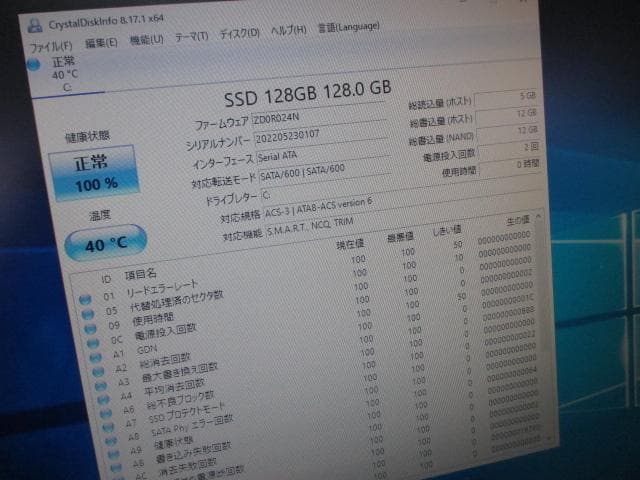Click status circle for GDN row
This screenshot has height=480, width=640.
pos(96,358)
